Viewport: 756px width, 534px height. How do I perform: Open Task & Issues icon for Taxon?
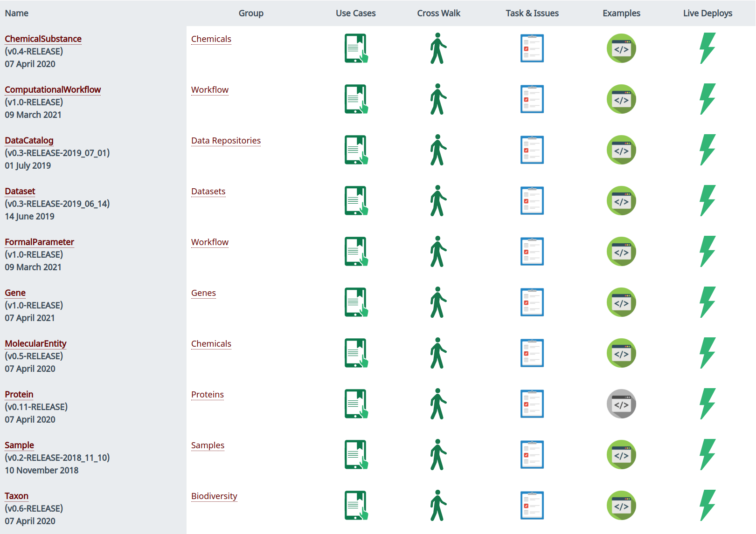pyautogui.click(x=532, y=505)
